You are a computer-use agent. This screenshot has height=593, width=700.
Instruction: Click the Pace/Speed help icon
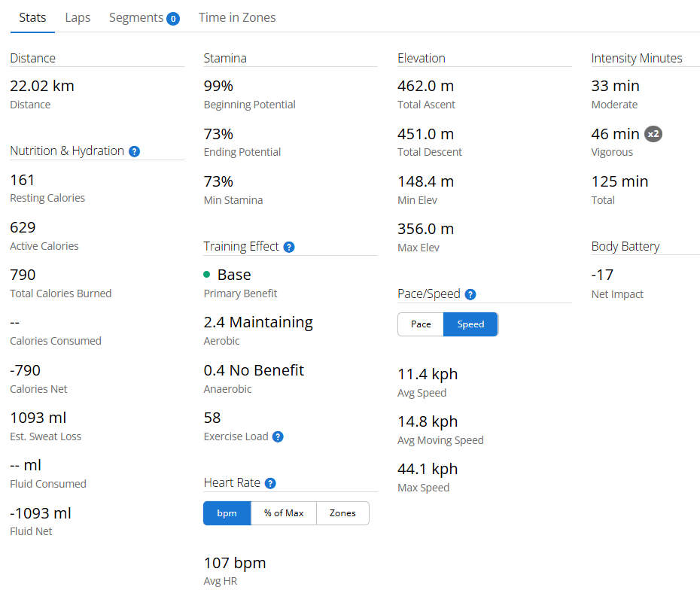[470, 294]
